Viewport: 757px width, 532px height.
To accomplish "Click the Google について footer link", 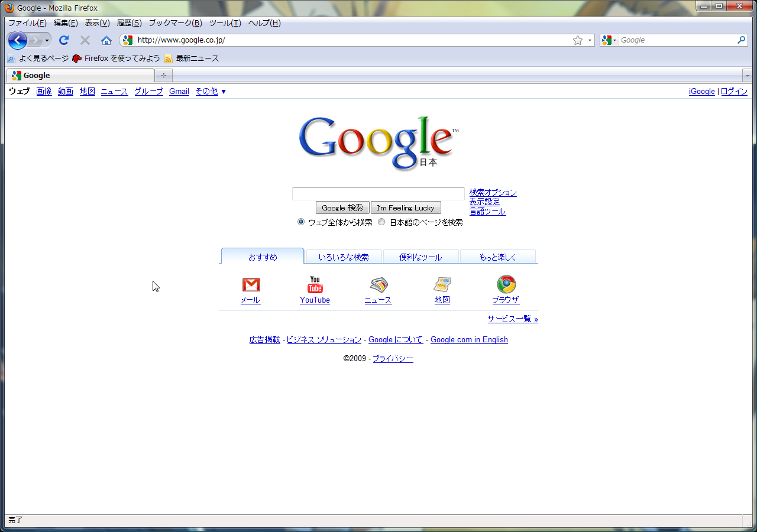I will [x=396, y=339].
